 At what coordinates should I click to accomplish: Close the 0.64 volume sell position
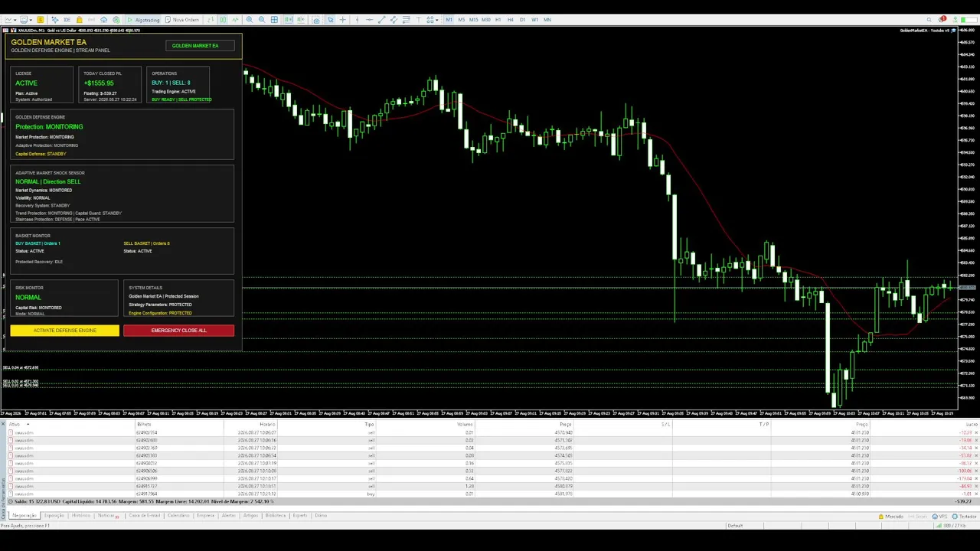pos(976,478)
